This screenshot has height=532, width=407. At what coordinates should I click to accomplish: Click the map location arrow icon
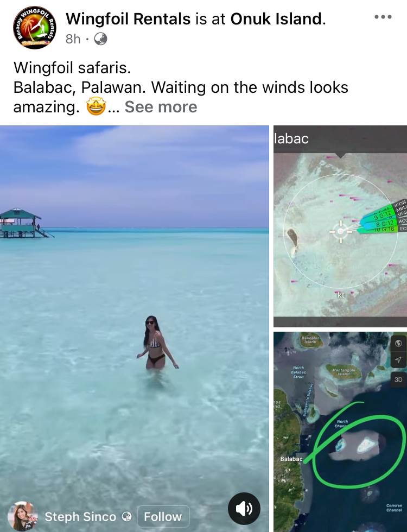pyautogui.click(x=398, y=360)
